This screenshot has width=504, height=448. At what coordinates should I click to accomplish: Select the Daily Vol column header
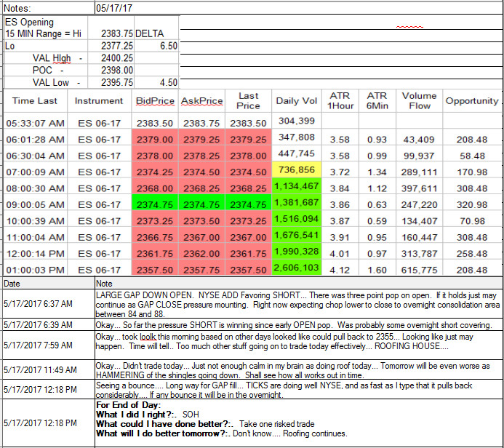(x=296, y=101)
